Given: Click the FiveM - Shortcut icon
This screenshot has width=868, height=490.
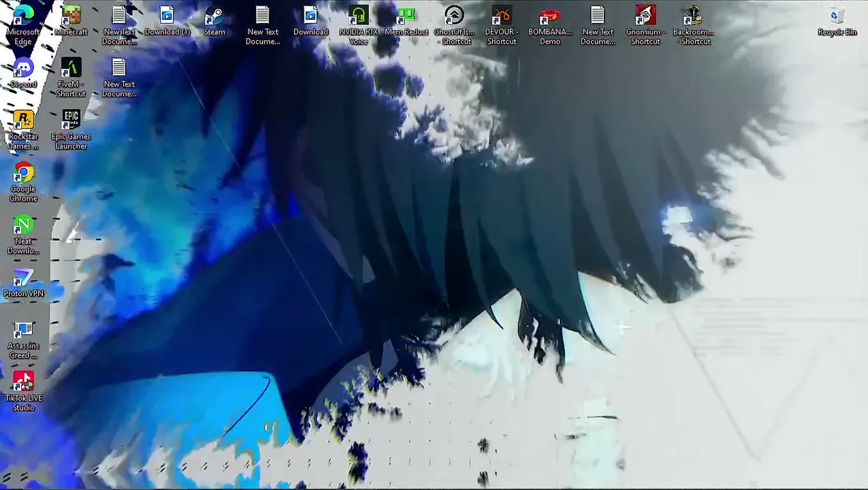Looking at the screenshot, I should coord(71,78).
